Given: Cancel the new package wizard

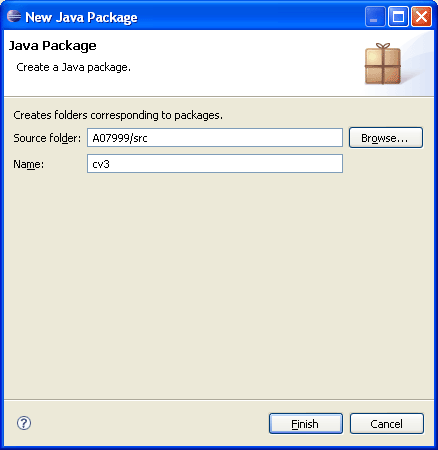Looking at the screenshot, I should 387,424.
